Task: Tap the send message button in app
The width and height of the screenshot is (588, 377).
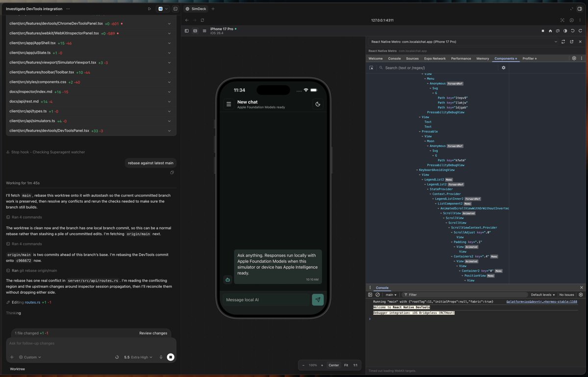Action: pos(318,299)
